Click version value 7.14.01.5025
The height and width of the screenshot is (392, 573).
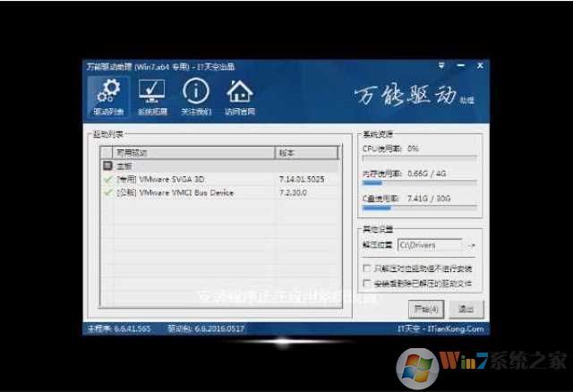pyautogui.click(x=302, y=179)
